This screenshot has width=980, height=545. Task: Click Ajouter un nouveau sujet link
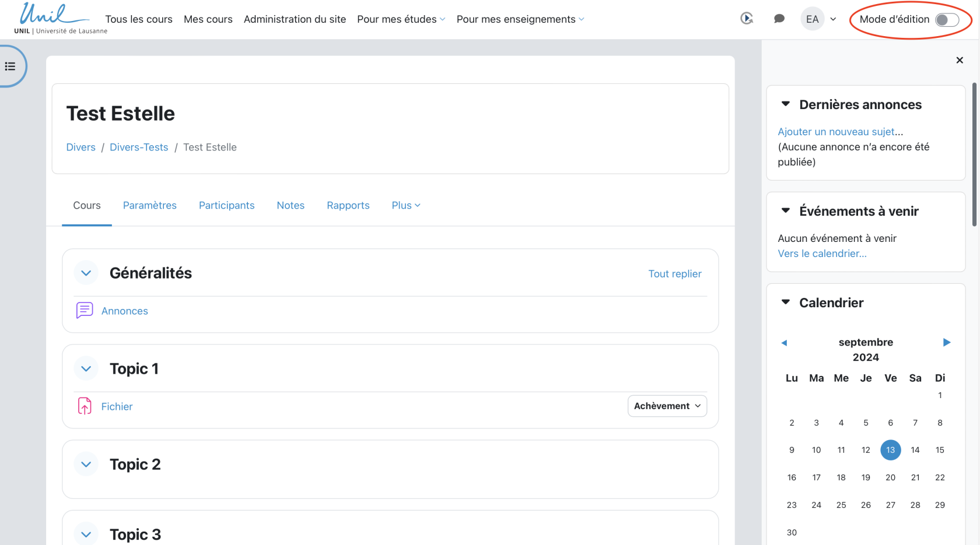(836, 132)
